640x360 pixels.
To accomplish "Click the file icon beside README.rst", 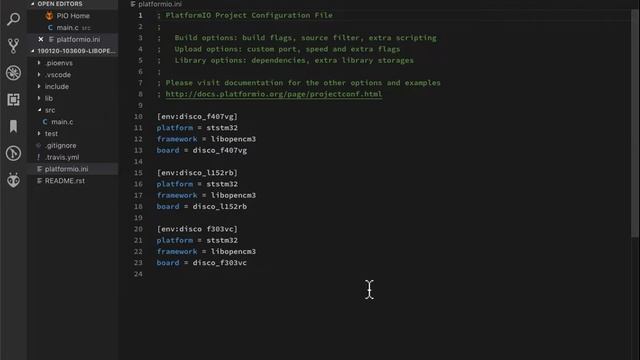I will coord(39,180).
